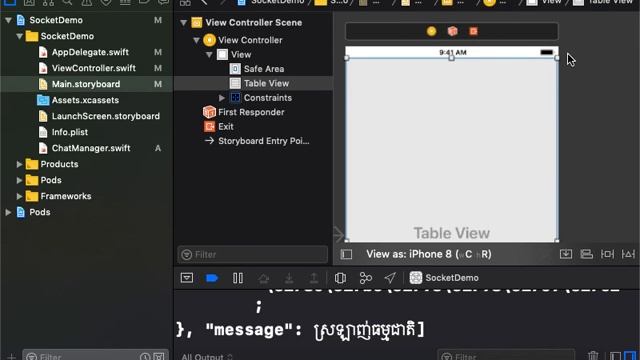Screen dimensions: 640x360
Task: Click View Controller outline row
Action: pyautogui.click(x=250, y=40)
